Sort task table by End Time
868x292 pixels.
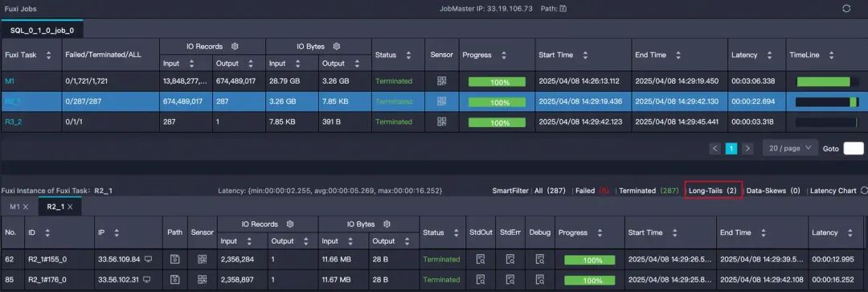[x=678, y=55]
